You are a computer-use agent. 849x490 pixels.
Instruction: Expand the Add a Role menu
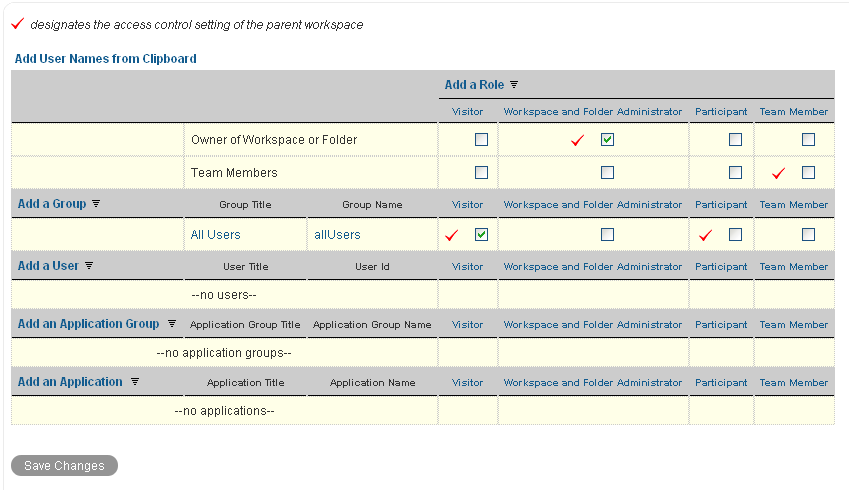click(x=474, y=85)
